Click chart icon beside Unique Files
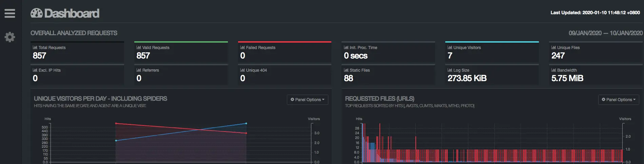The height and width of the screenshot is (164, 644). pos(554,47)
